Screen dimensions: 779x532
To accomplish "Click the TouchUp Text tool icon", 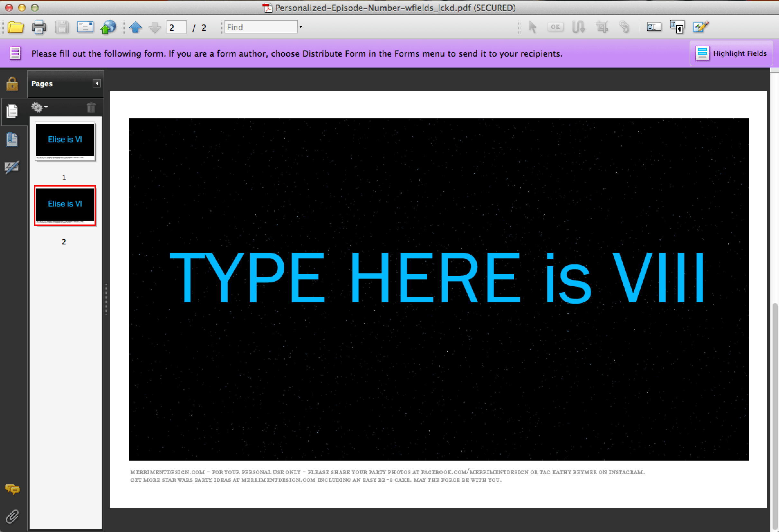I will 677,27.
